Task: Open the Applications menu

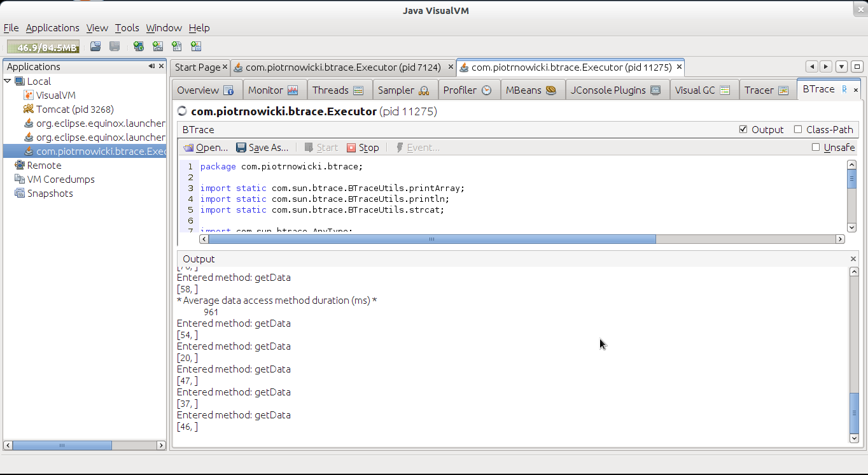Action: (52, 27)
